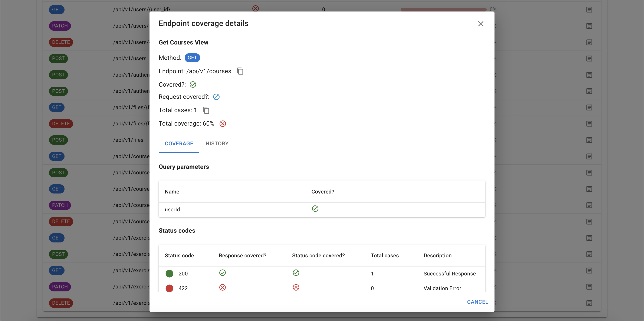Click the '/api/v1/users' path in the POST row
Image resolution: width=644 pixels, height=321 pixels.
pos(129,59)
